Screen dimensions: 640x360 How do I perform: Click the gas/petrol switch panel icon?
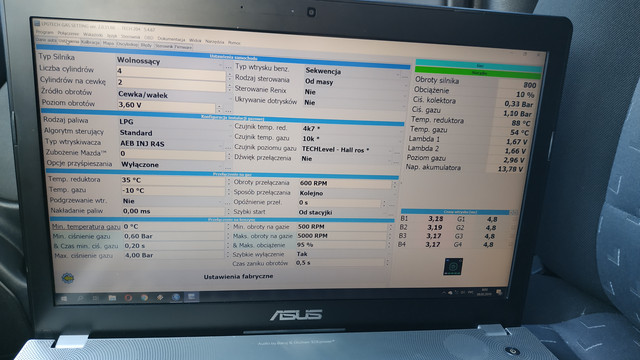coord(453,267)
